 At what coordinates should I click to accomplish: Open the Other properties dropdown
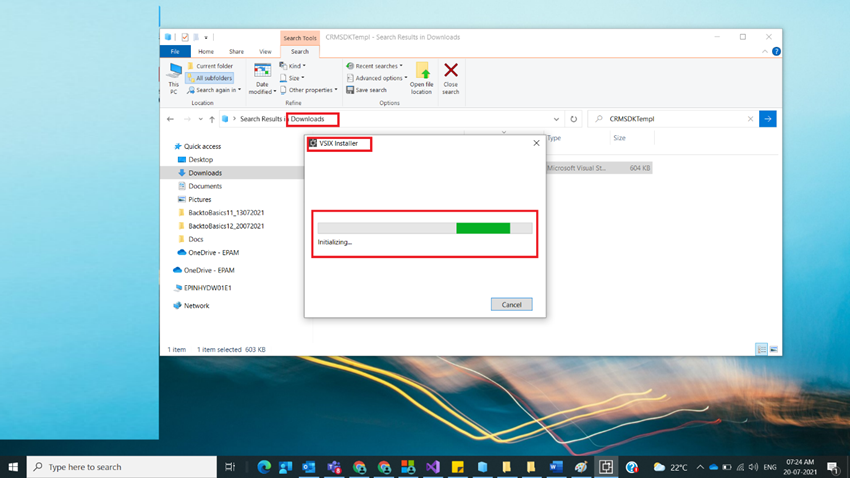(308, 90)
